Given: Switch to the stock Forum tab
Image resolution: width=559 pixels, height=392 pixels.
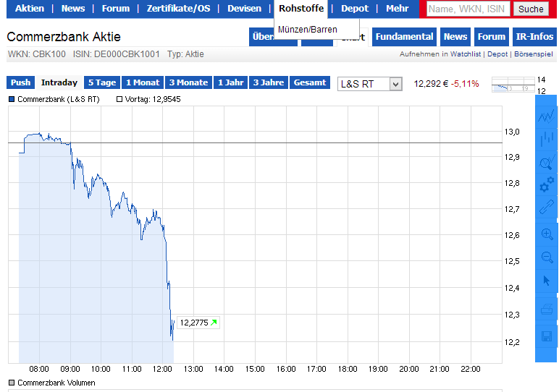Looking at the screenshot, I should [x=491, y=37].
